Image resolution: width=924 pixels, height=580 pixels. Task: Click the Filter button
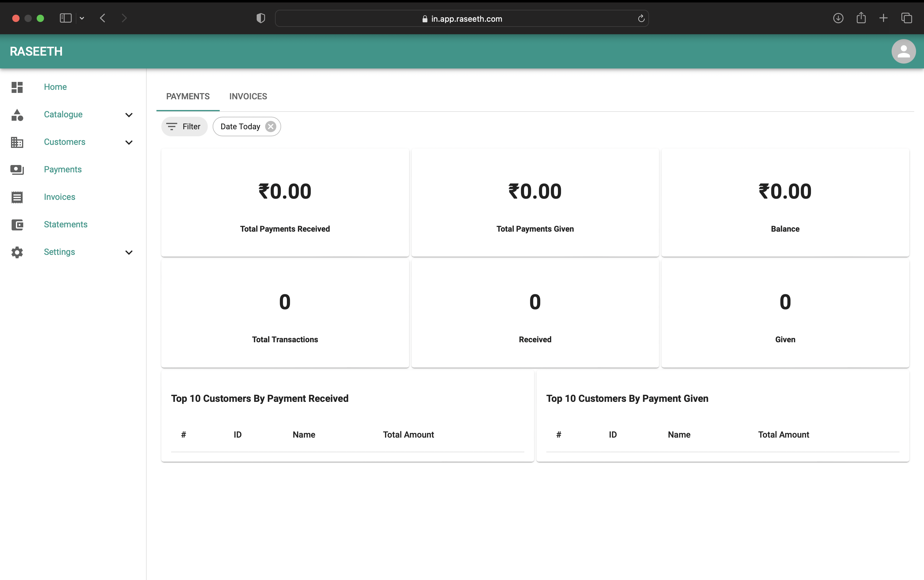(185, 127)
